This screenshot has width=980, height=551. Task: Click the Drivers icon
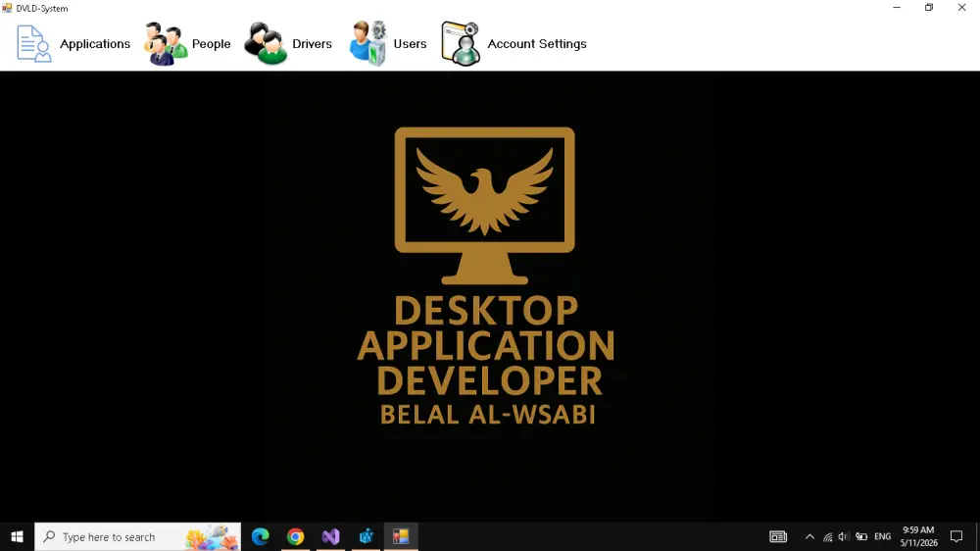pyautogui.click(x=266, y=44)
